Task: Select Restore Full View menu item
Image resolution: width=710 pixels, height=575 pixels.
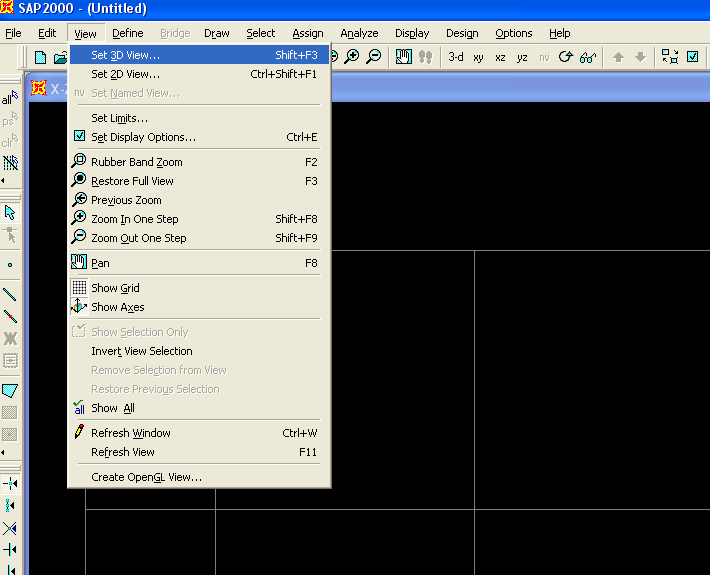Action: click(x=199, y=181)
